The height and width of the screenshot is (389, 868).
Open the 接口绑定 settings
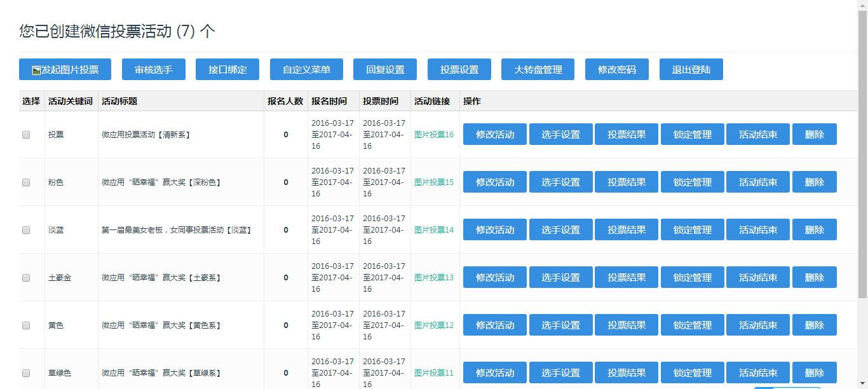point(227,69)
